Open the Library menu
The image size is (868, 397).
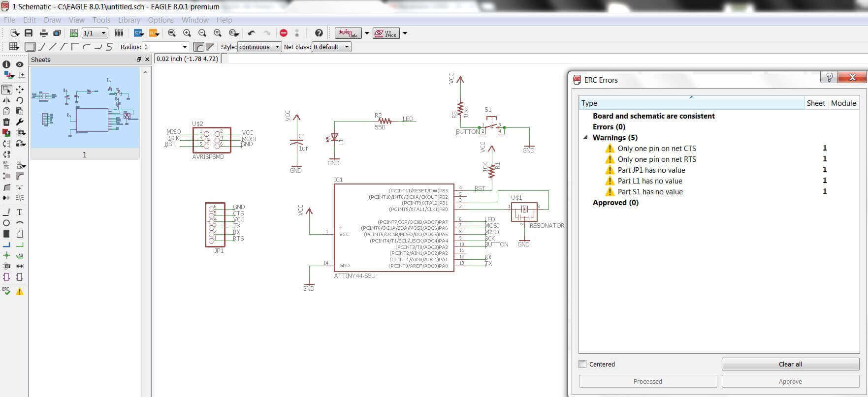tap(129, 20)
